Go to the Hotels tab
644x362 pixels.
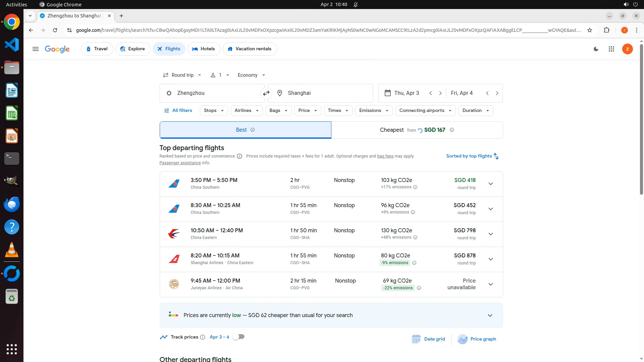click(x=204, y=49)
